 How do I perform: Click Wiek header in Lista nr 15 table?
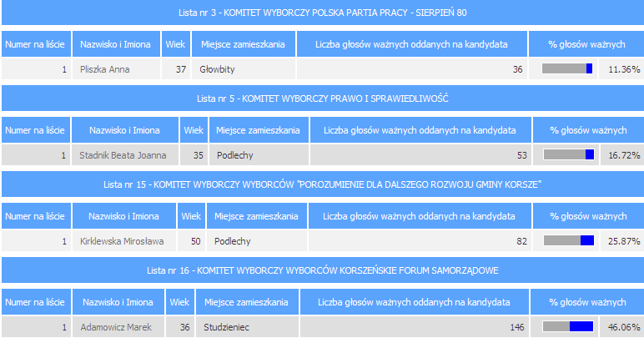point(191,215)
